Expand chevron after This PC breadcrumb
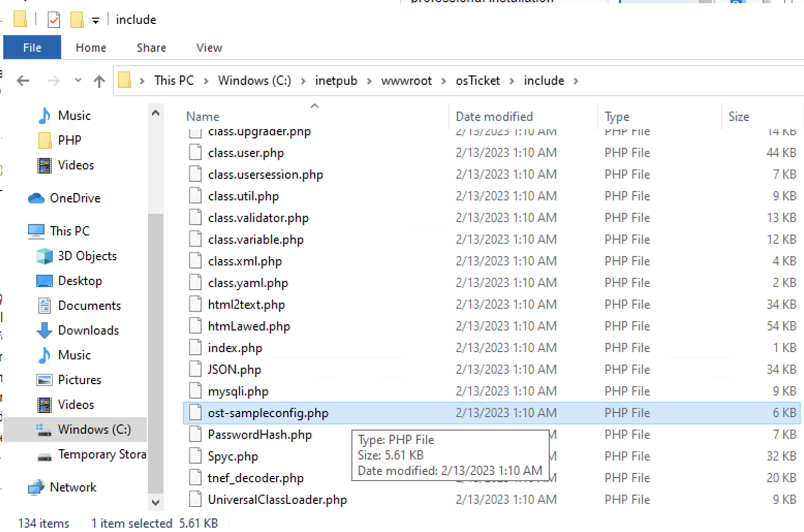The height and width of the screenshot is (532, 804). [206, 81]
